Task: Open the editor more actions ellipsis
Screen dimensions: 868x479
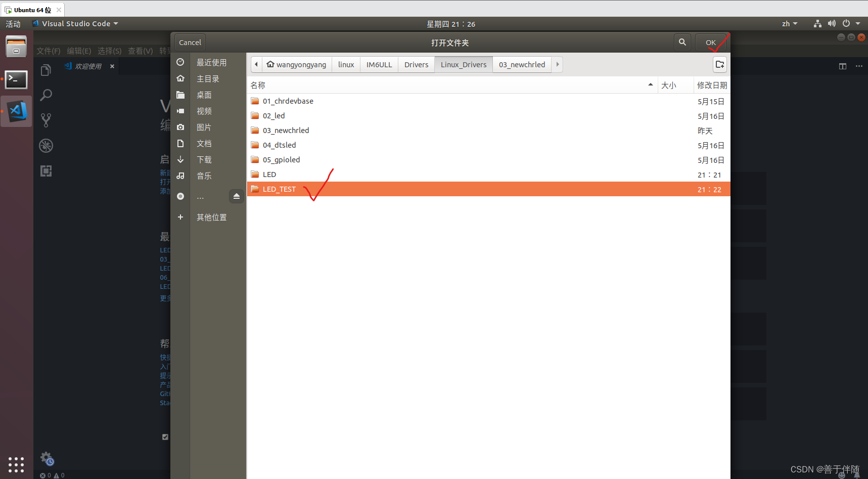Action: click(x=859, y=66)
